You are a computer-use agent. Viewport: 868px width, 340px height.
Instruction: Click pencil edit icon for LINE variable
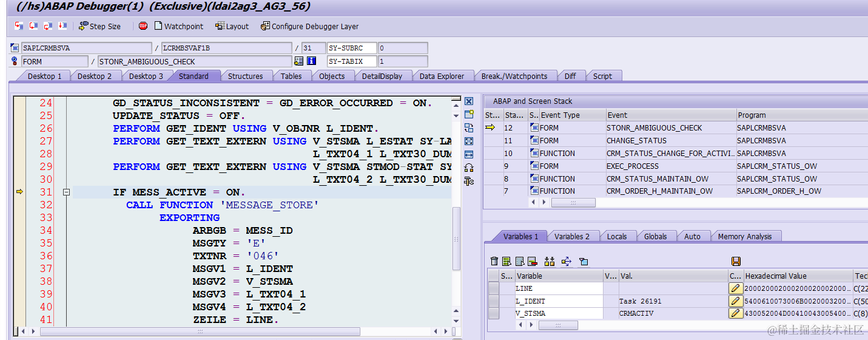point(736,288)
